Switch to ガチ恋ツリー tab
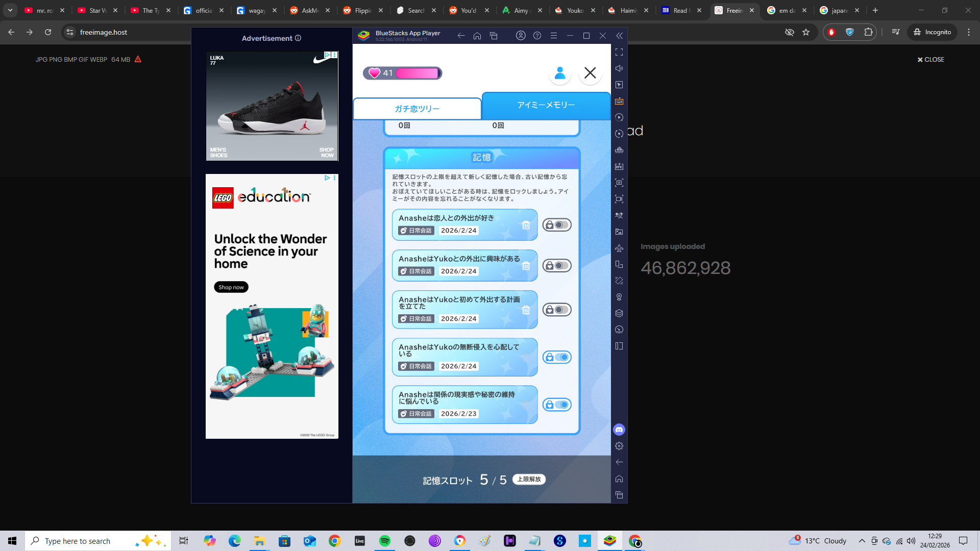980x551 pixels. point(417,109)
